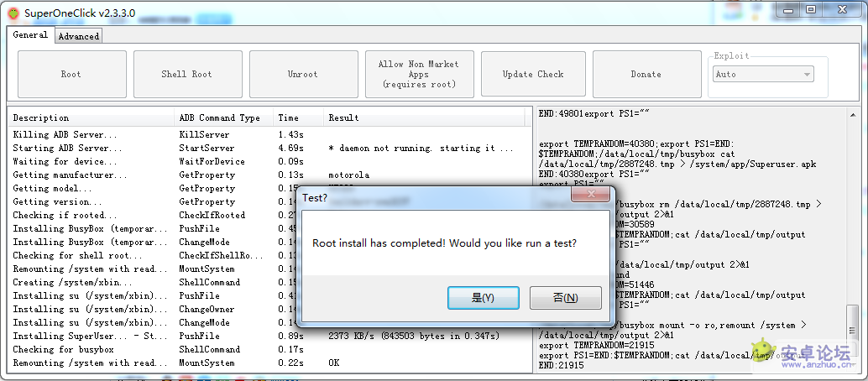This screenshot has height=381, width=868.
Task: Click the Update Check button
Action: coord(533,74)
